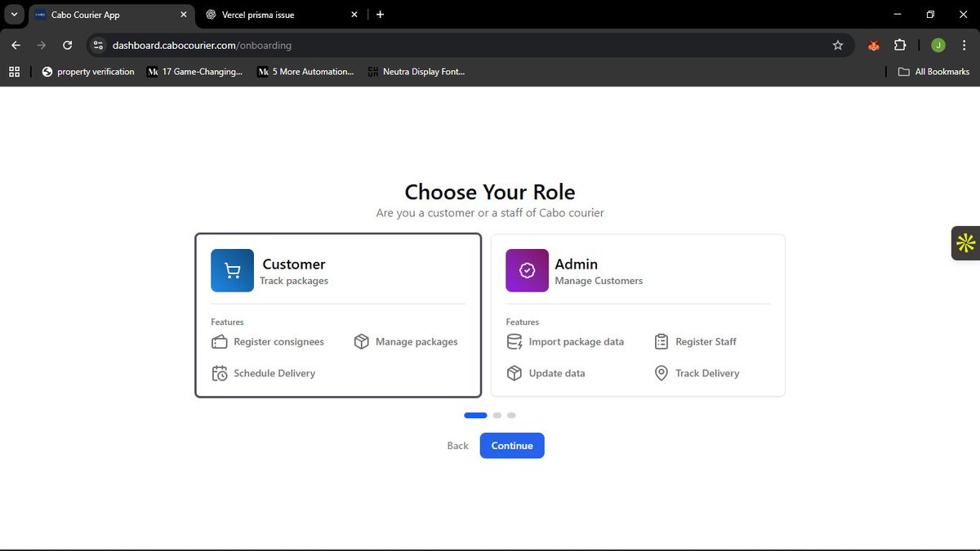The width and height of the screenshot is (980, 551).
Task: Click the Register consignees label
Action: click(x=278, y=342)
